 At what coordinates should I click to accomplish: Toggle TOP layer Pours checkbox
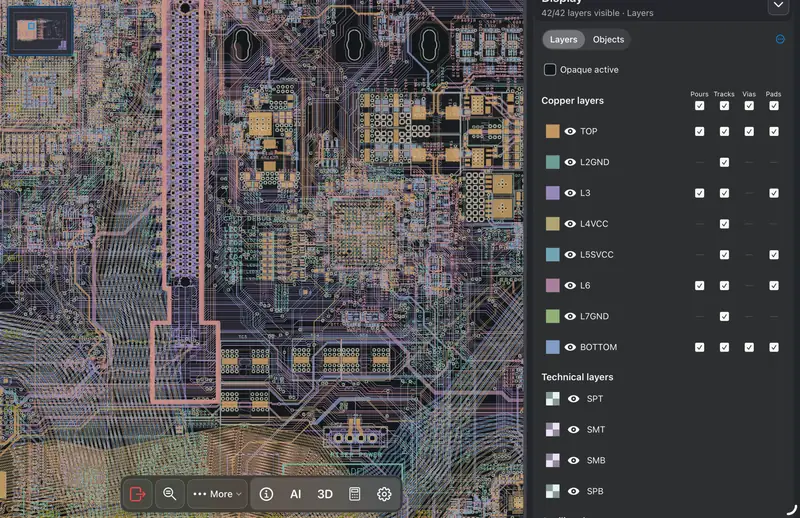tap(699, 131)
